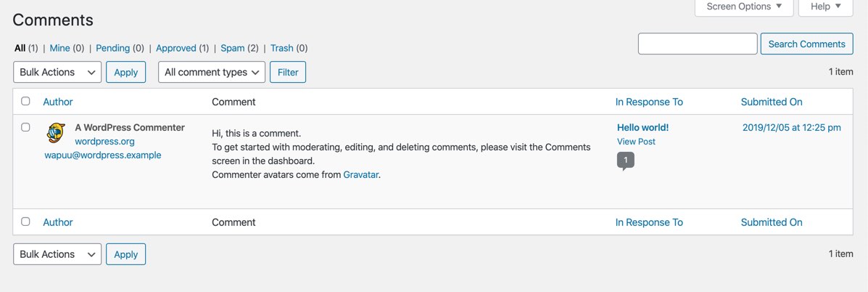Open the top Bulk Actions dropdown
Screen dimensions: 868x292
click(57, 72)
